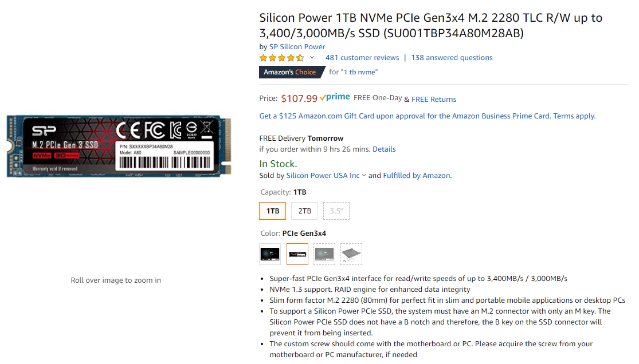Expand the star rating dropdown chevron
Image resolution: width=639 pixels, height=364 pixels.
coord(312,57)
